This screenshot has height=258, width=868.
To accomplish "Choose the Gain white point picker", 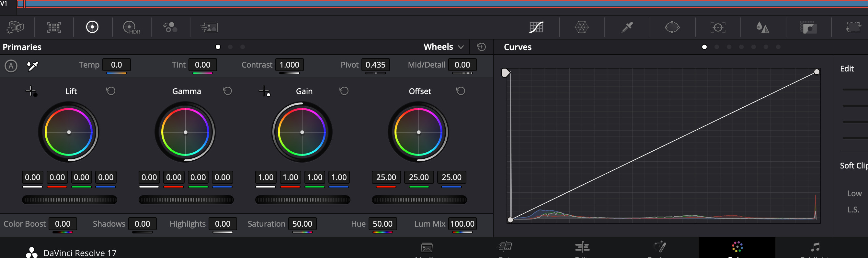I will pos(265,91).
